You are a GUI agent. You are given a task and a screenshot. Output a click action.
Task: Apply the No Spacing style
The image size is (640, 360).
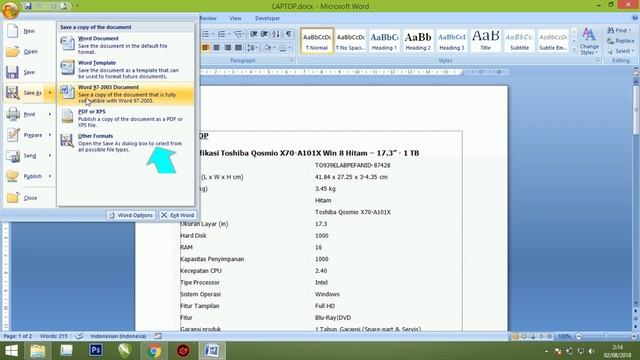351,41
